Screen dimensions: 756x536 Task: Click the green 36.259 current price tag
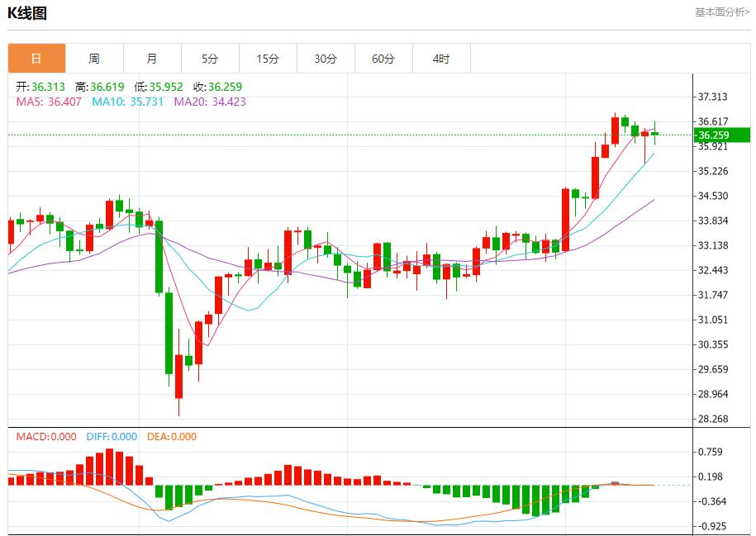click(720, 135)
